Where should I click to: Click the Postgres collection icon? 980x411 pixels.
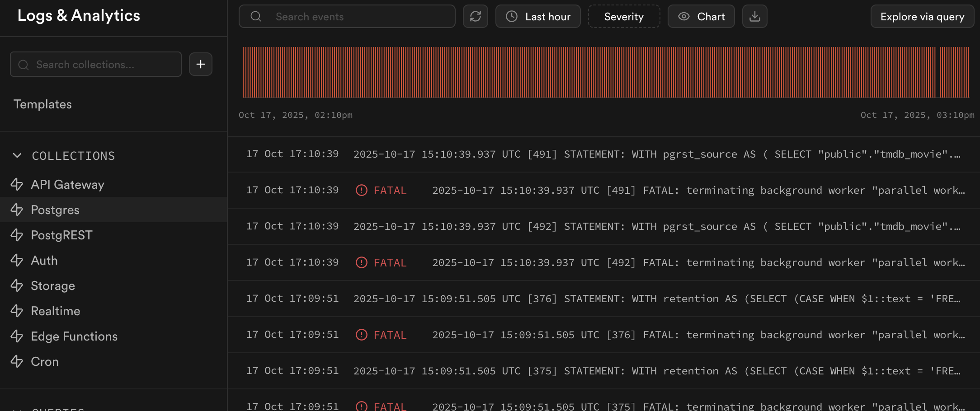[x=17, y=210]
